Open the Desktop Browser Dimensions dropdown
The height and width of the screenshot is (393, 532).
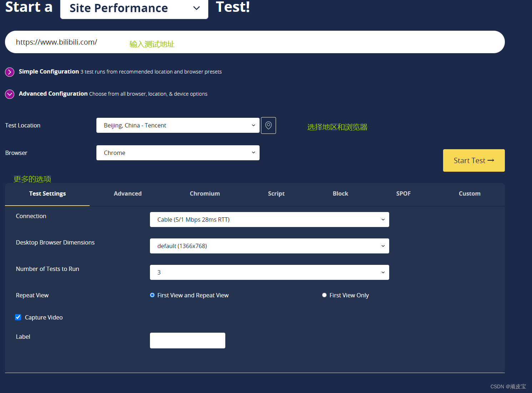(x=270, y=246)
